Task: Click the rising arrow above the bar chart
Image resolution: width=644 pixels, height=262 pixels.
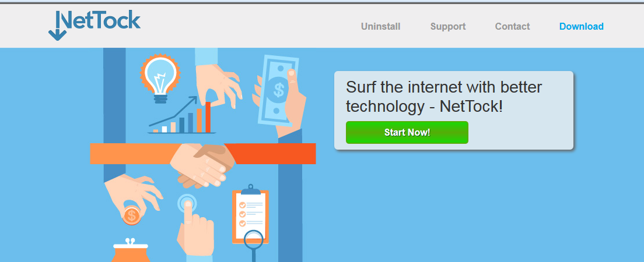Action: pos(173,111)
